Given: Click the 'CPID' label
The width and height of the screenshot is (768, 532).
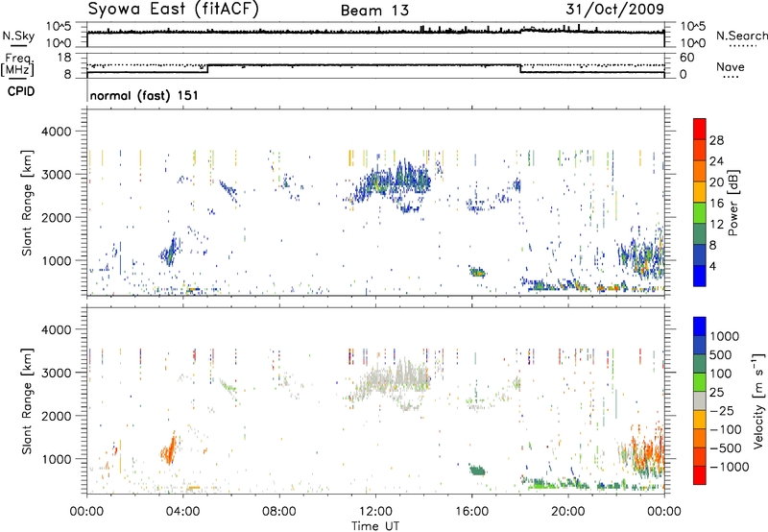Looking at the screenshot, I should (x=21, y=91).
